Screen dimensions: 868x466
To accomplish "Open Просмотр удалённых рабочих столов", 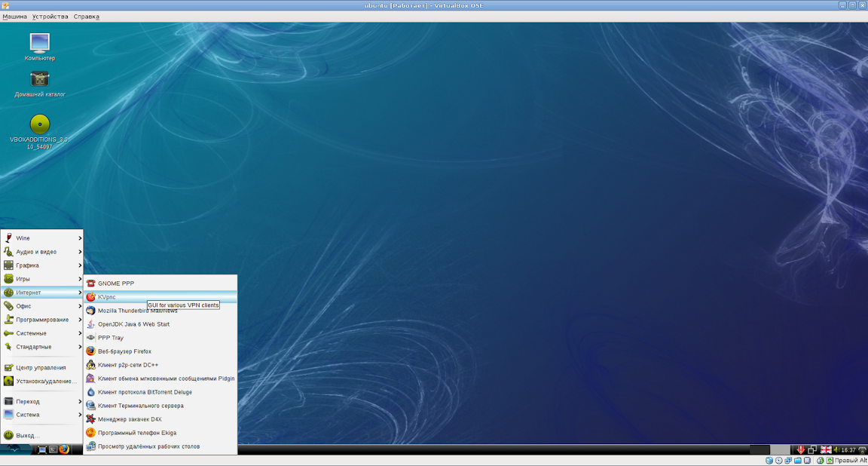I will 160,446.
